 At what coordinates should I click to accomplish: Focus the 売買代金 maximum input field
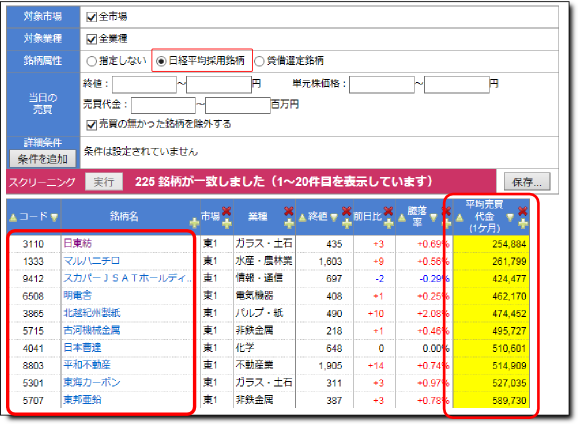coord(238,105)
